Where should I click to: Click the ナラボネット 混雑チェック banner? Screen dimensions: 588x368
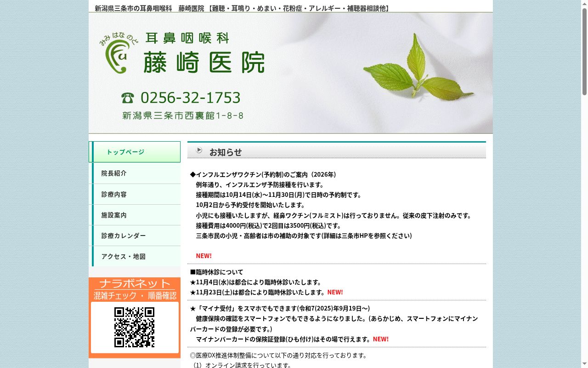[x=135, y=317]
